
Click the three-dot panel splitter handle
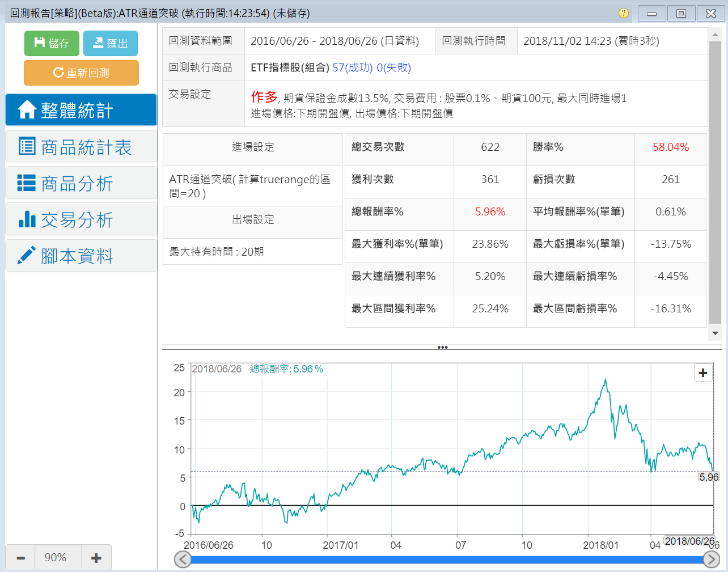coord(443,348)
